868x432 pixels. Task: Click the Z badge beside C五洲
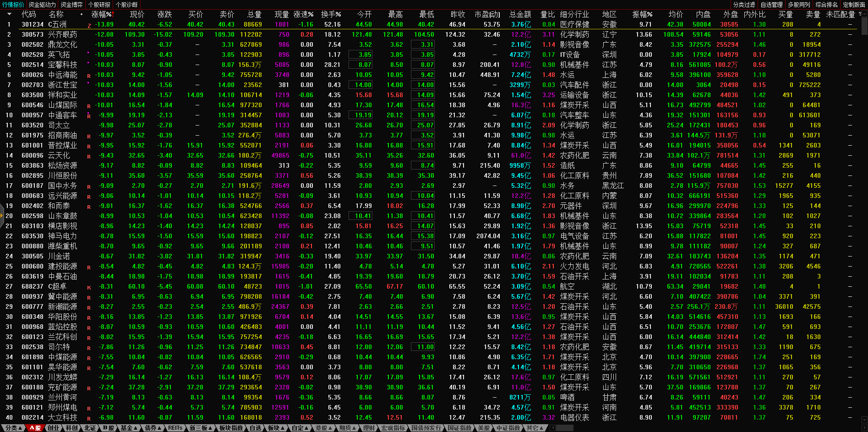point(89,25)
